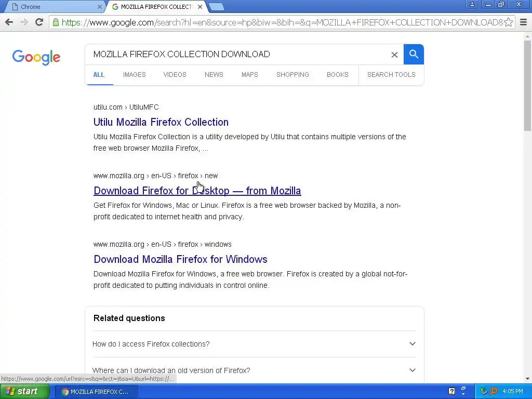Click the blue magnifier search button

414,54
